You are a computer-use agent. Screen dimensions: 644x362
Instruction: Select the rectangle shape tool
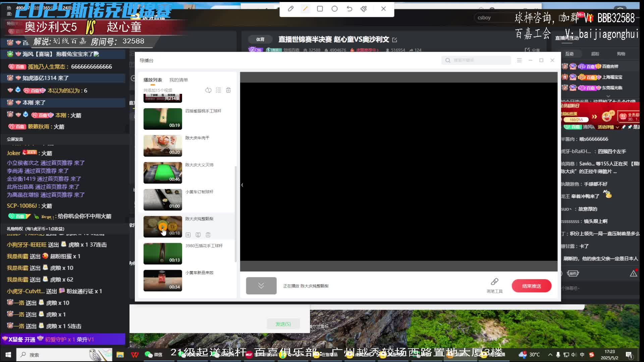tap(320, 9)
